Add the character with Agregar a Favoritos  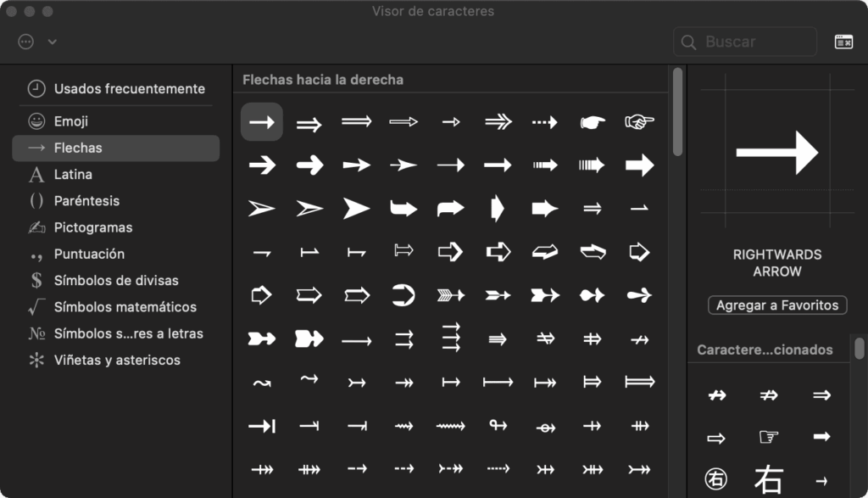[x=777, y=305]
